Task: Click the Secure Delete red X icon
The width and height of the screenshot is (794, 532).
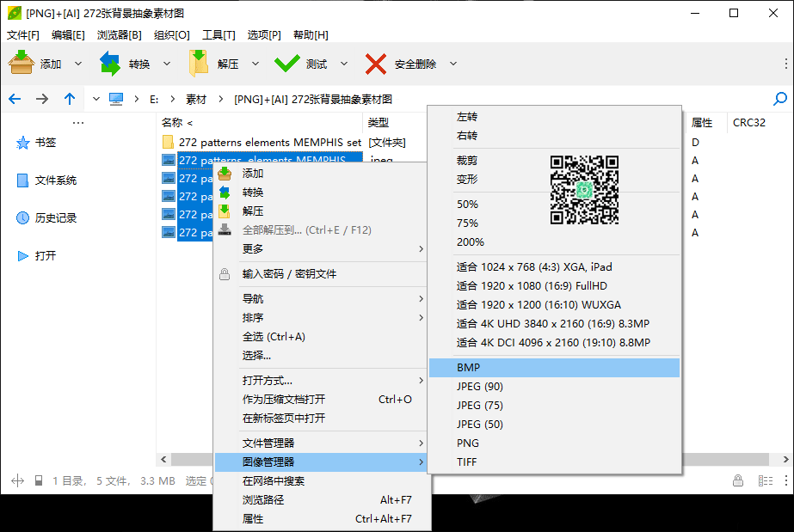Action: tap(376, 63)
